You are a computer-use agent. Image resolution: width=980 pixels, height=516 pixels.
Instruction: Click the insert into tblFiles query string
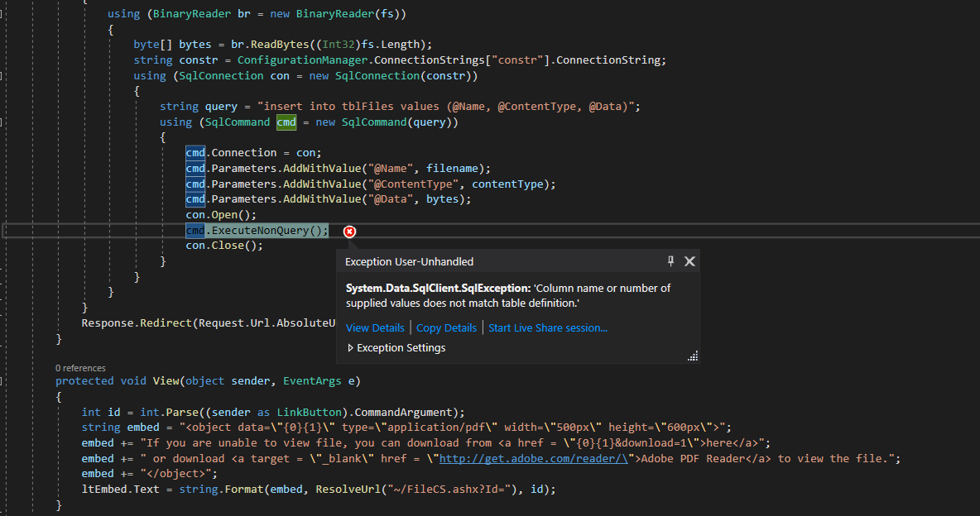[445, 107]
